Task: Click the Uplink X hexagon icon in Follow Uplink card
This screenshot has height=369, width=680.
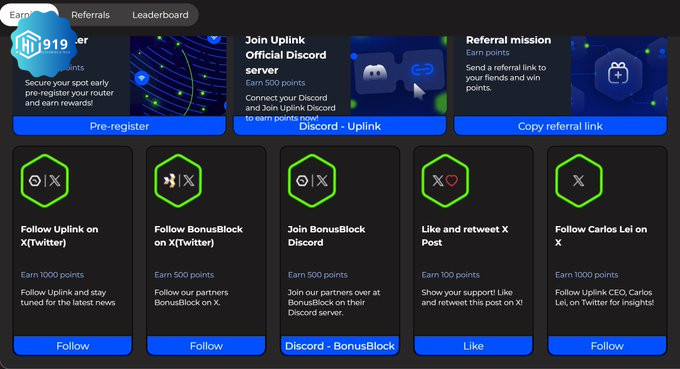Action: (x=45, y=180)
